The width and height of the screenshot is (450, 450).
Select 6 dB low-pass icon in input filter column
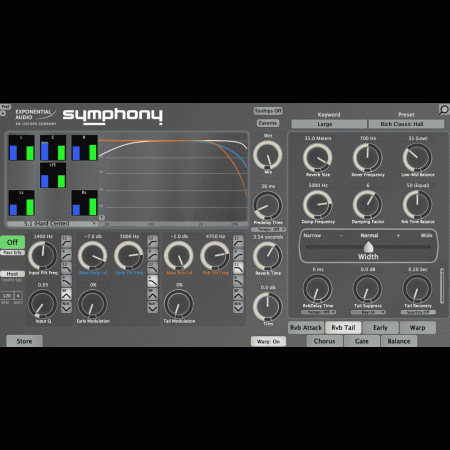(x=66, y=255)
